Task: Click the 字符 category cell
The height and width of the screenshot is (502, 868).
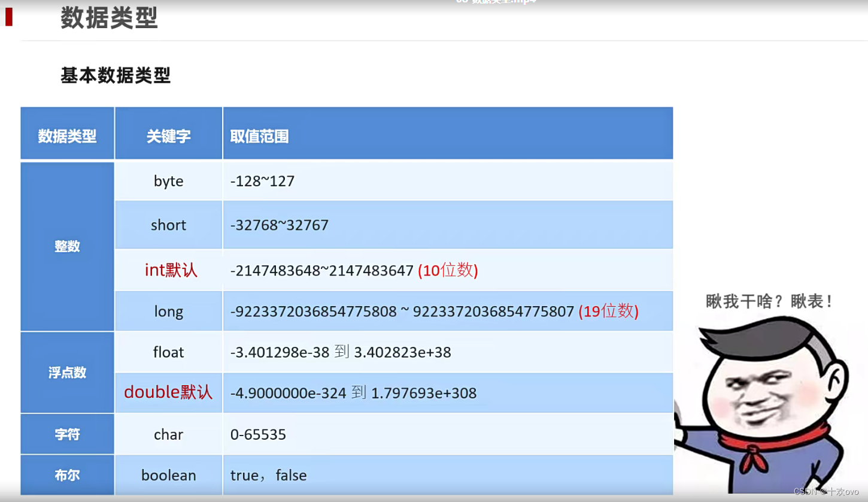Action: (x=66, y=434)
